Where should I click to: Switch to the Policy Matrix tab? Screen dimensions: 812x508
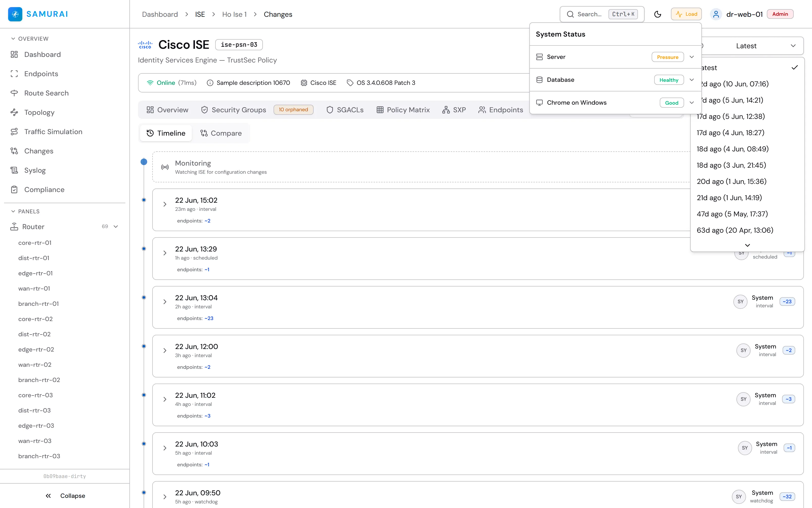click(x=403, y=110)
